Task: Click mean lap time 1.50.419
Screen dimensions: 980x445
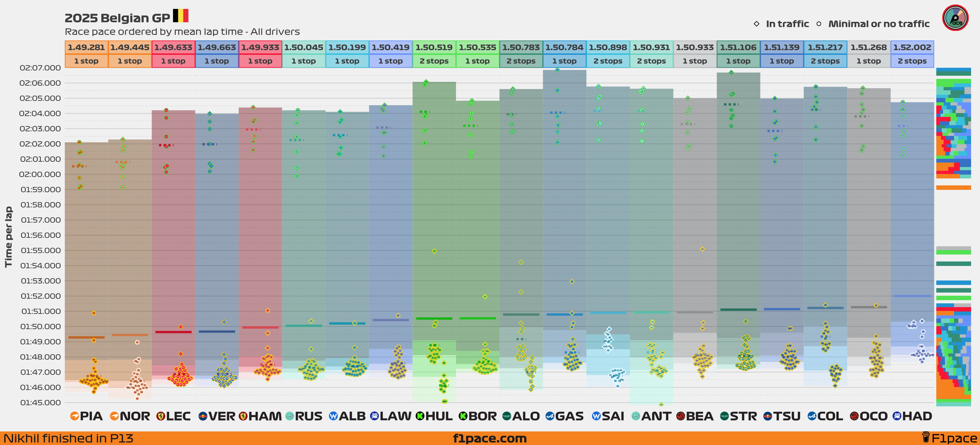Action: click(390, 48)
